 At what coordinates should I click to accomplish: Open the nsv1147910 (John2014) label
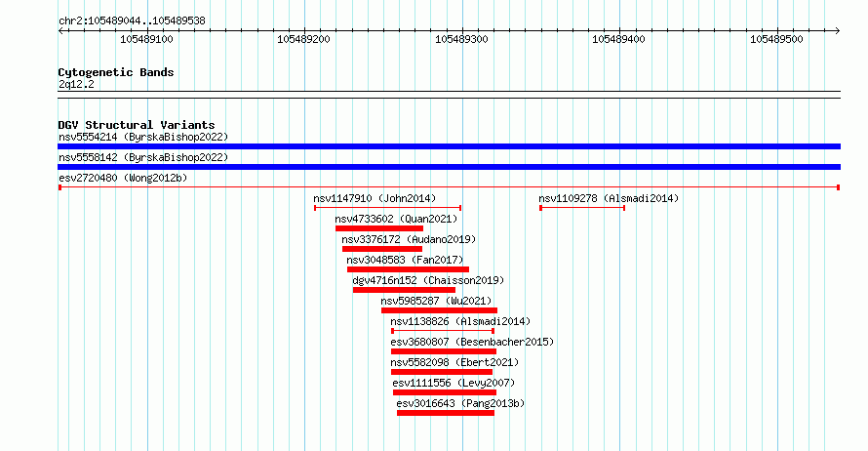(375, 198)
